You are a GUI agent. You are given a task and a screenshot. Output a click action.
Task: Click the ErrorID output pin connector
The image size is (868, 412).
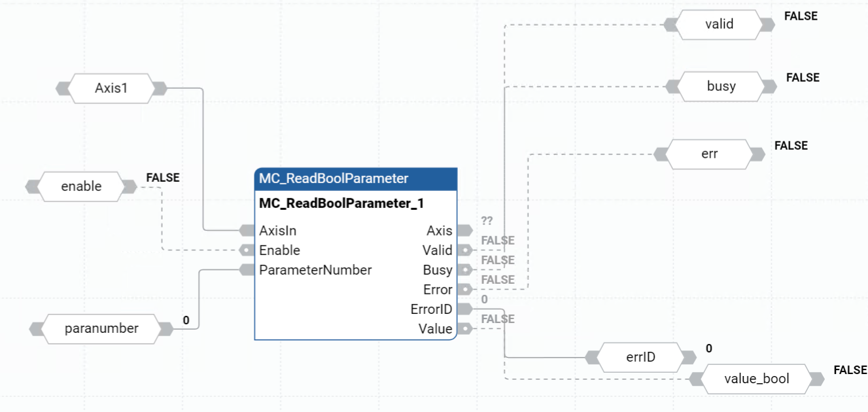[464, 309]
